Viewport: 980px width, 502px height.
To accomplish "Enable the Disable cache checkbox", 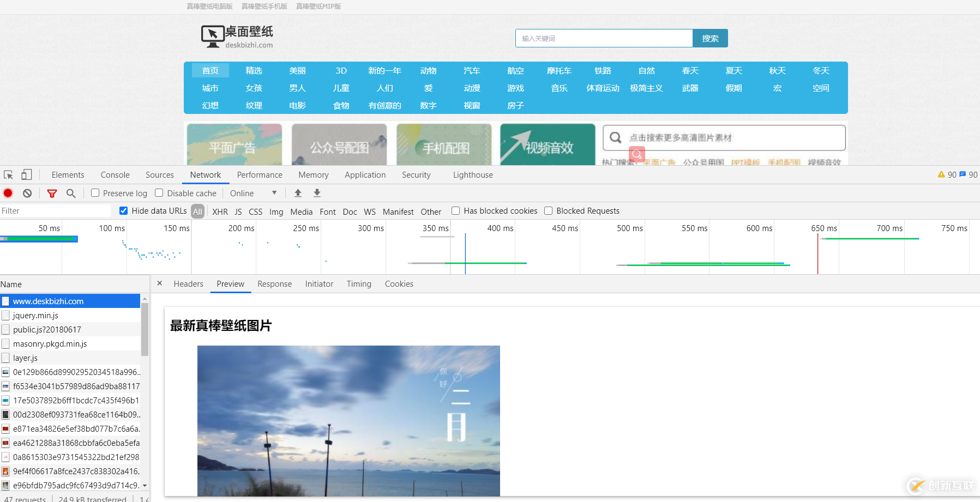I will click(159, 193).
